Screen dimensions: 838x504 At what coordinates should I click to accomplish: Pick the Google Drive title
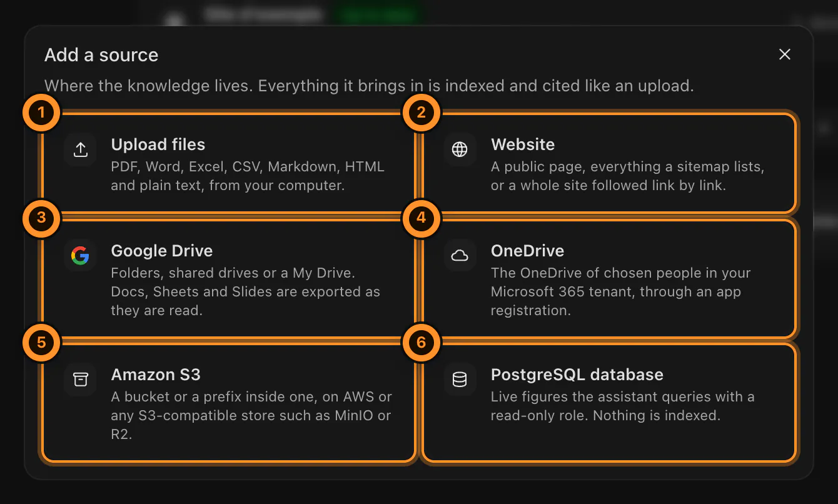[x=162, y=251]
